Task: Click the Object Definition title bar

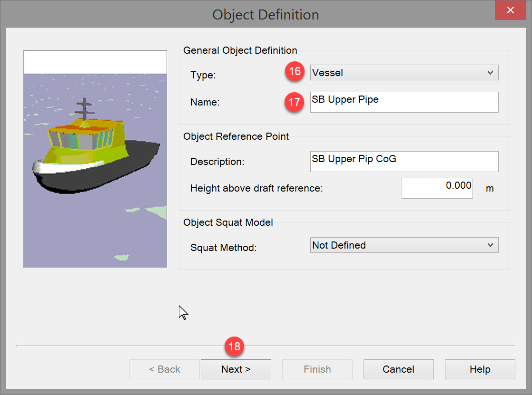Action: [266, 14]
